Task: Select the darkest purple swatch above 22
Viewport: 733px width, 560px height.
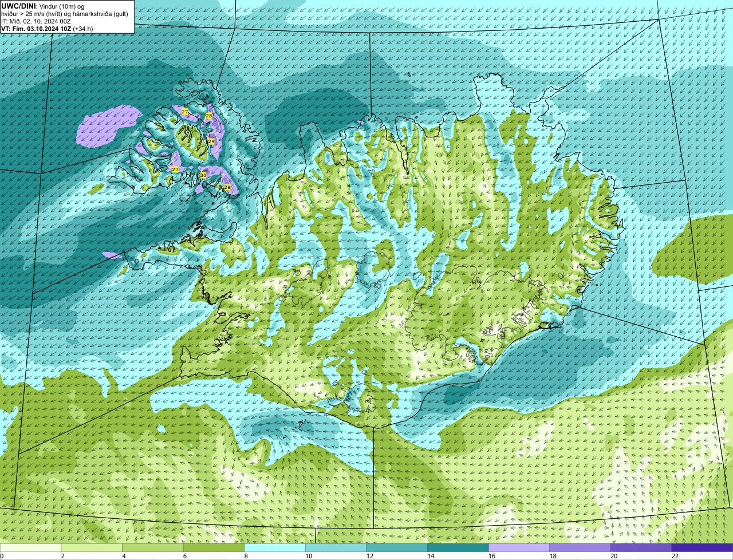Action: coord(703,548)
